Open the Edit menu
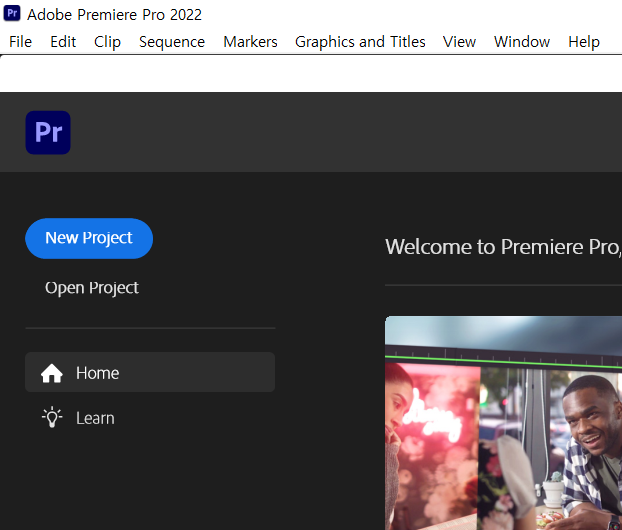This screenshot has width=622, height=530. 63,42
